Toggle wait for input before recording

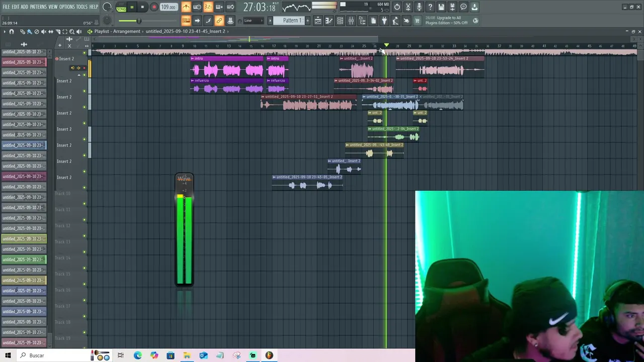197,7
